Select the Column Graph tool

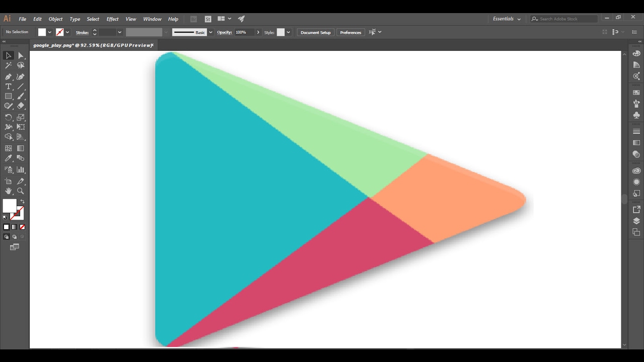21,170
